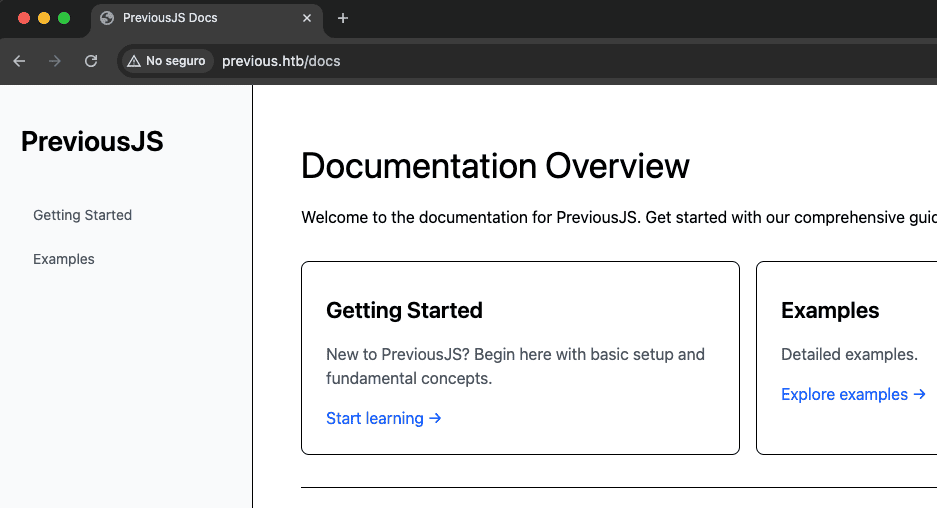Click the globe favicon on the tab

click(108, 18)
